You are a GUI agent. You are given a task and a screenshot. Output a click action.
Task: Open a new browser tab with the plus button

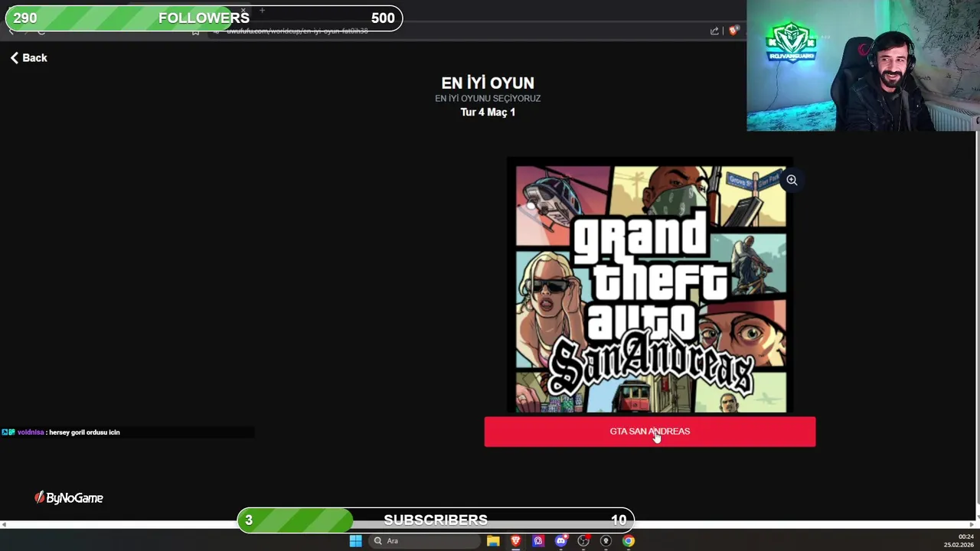point(262,11)
